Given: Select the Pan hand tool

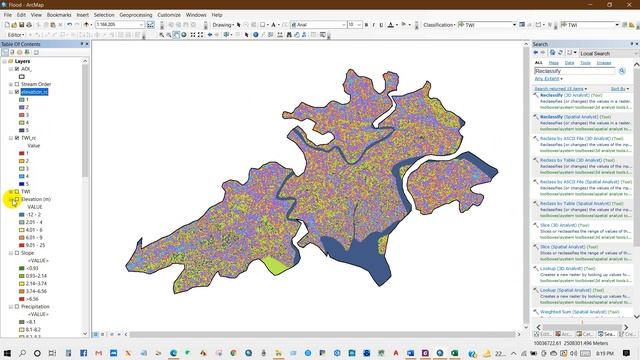Looking at the screenshot, I should (176, 35).
